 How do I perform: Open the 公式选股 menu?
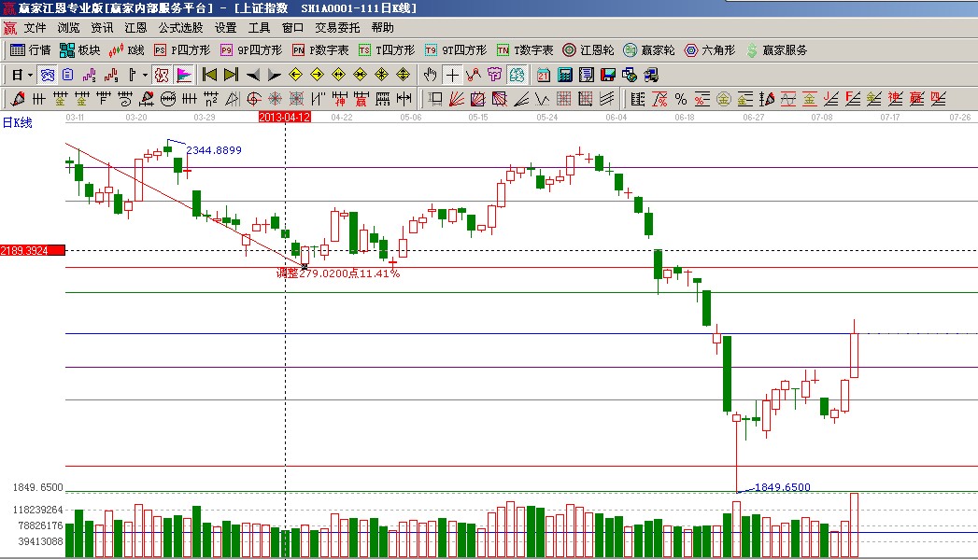[x=180, y=28]
